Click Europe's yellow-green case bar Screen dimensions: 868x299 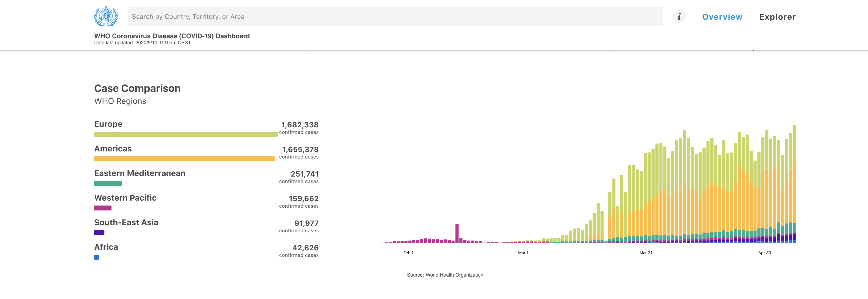tap(185, 134)
